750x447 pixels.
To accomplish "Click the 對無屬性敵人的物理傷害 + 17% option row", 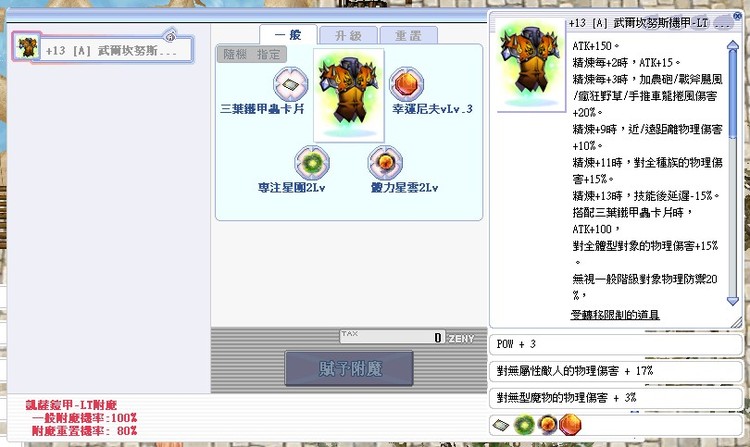I will coord(616,371).
